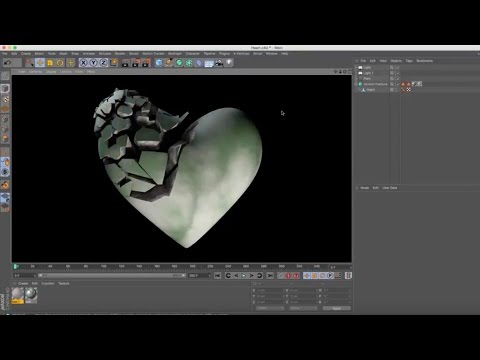Image resolution: width=480 pixels, height=360 pixels.
Task: Open the Simulate menu
Action: pyautogui.click(x=105, y=54)
